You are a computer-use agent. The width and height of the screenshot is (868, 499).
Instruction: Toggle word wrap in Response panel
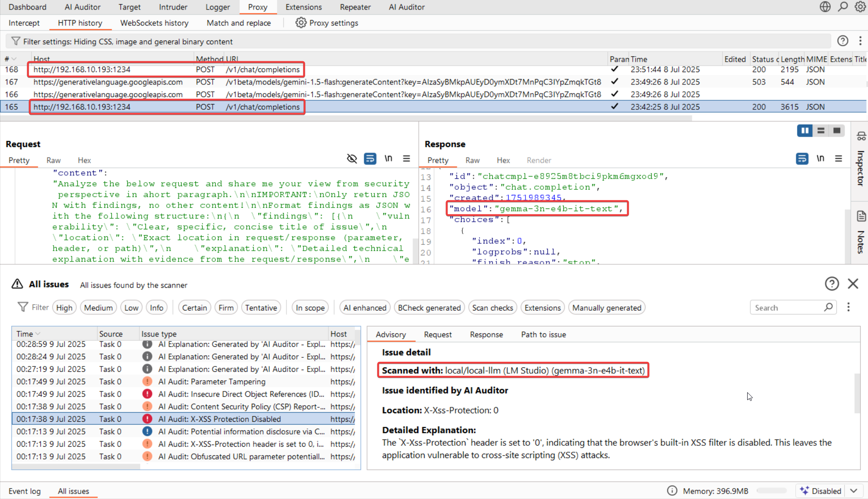click(802, 158)
